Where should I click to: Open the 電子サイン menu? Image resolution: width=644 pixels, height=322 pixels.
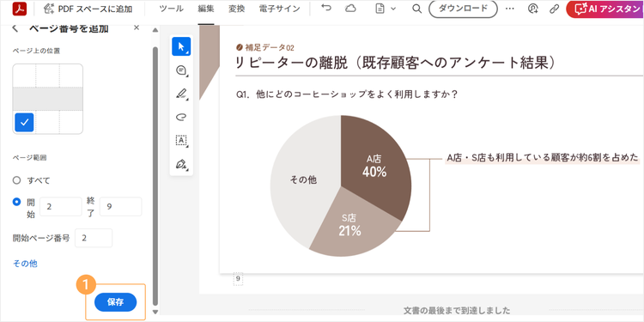pos(280,9)
